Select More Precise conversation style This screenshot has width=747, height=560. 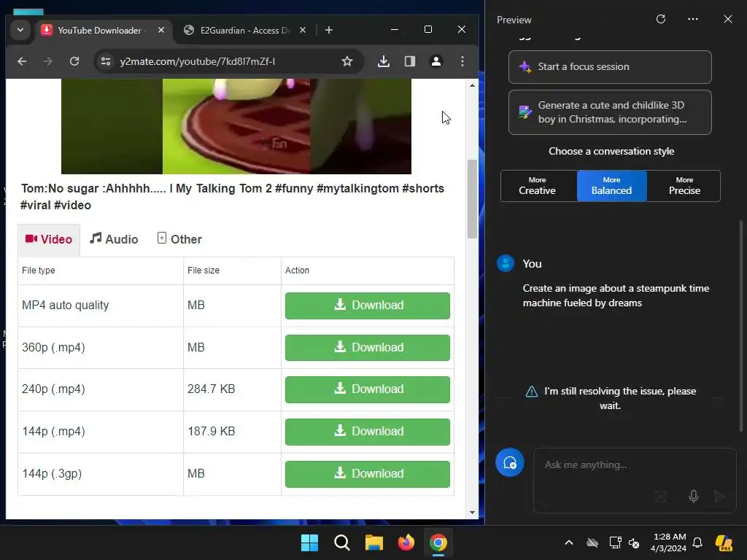pyautogui.click(x=684, y=186)
